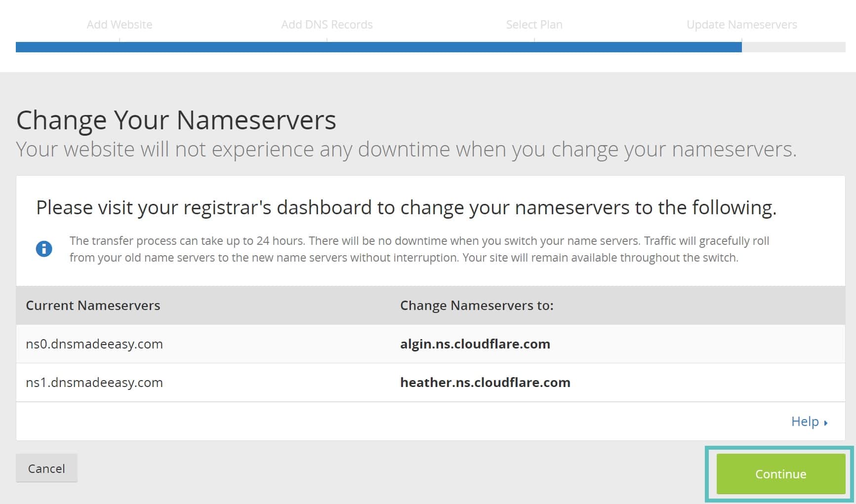Click ns1.dnsmadeeasy.com current nameserver
The image size is (856, 504).
pos(95,382)
